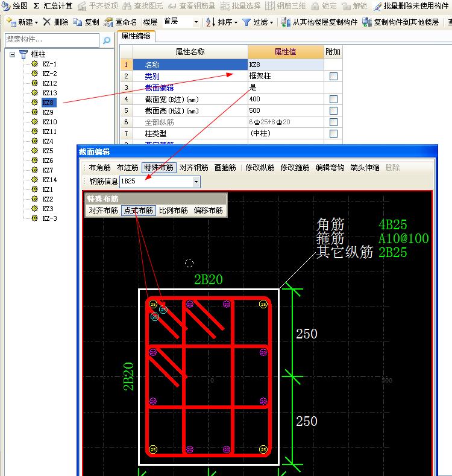Toggle 附加 checkbox for 截面宽 row
452x476 pixels.
[x=333, y=100]
